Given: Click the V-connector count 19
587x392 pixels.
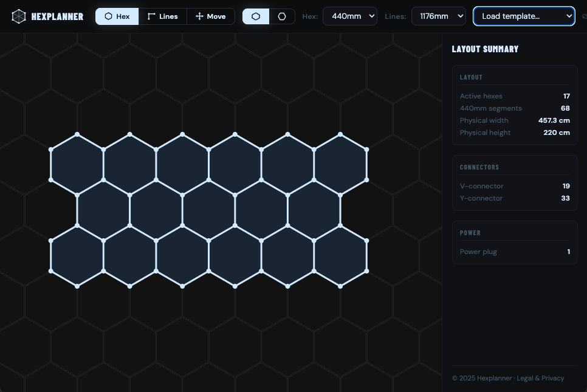Looking at the screenshot, I should click(x=566, y=186).
